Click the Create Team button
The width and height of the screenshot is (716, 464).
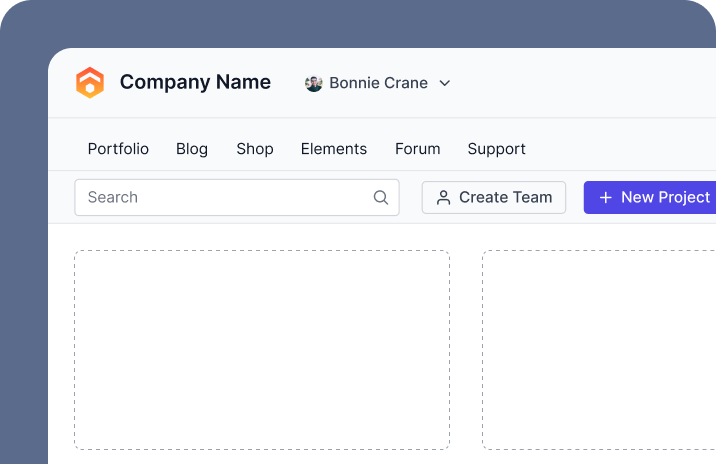494,197
